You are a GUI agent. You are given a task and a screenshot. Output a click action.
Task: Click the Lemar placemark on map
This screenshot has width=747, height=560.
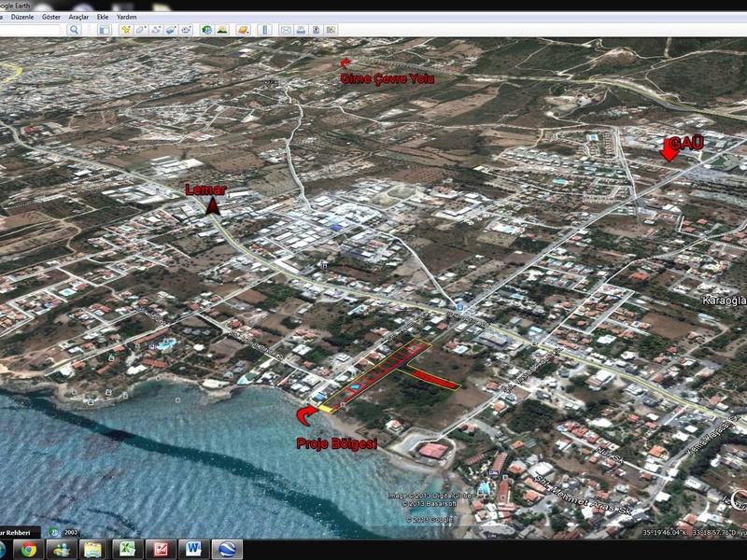click(214, 206)
